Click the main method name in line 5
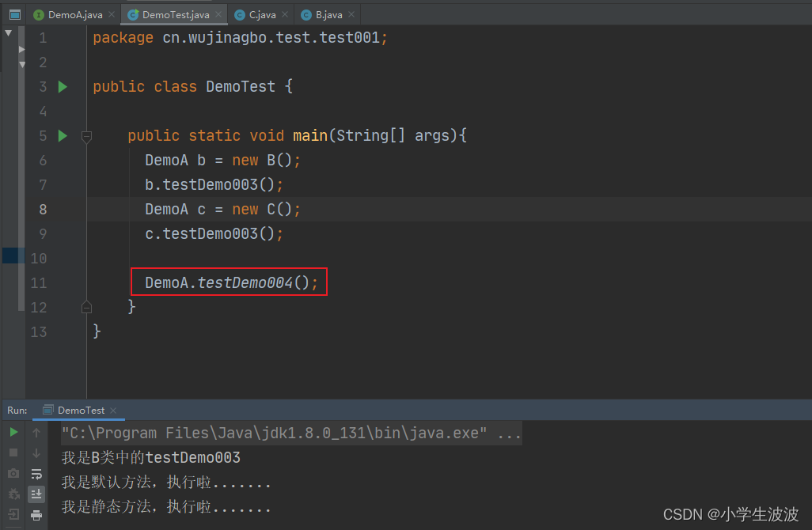The height and width of the screenshot is (530, 812). pyautogui.click(x=310, y=135)
